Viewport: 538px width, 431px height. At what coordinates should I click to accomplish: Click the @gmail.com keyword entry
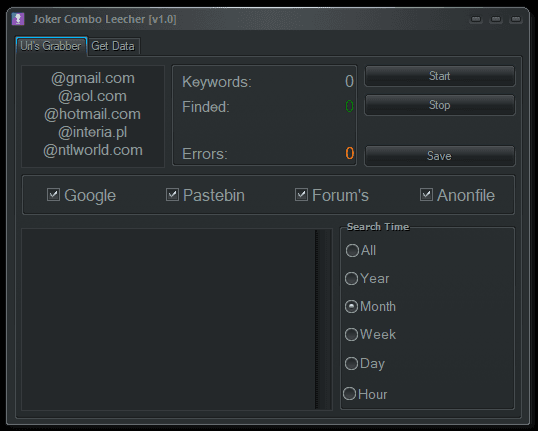93,78
